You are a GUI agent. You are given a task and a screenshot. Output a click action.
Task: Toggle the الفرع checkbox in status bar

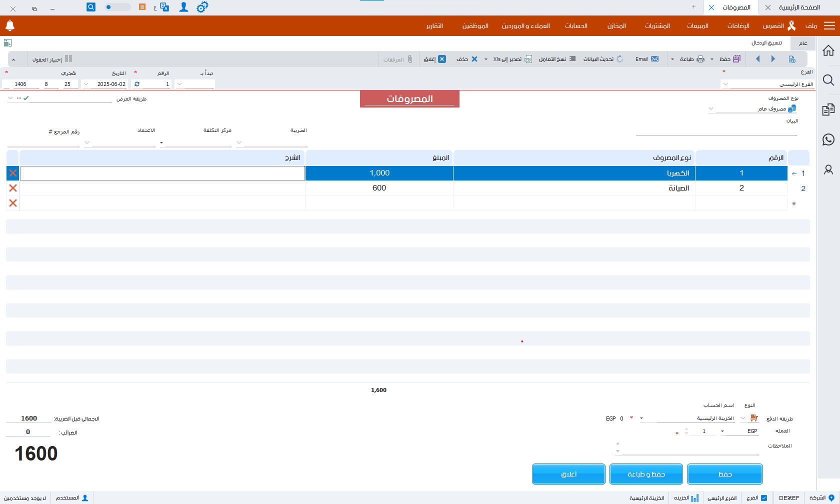(x=763, y=498)
